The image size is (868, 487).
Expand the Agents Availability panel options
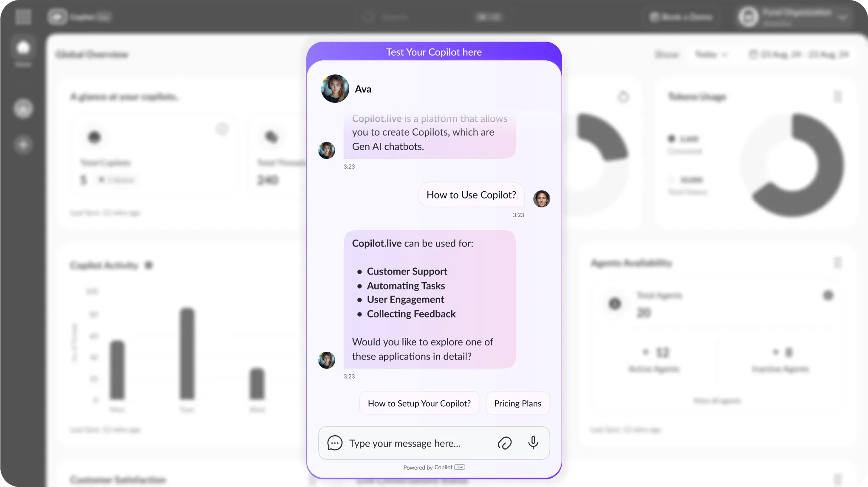pyautogui.click(x=837, y=263)
